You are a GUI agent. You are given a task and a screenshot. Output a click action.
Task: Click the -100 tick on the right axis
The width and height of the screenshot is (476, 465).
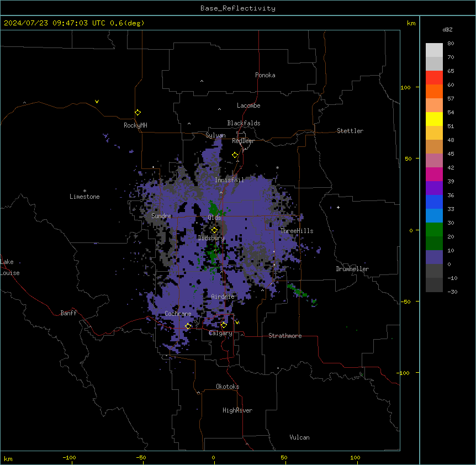point(404,373)
